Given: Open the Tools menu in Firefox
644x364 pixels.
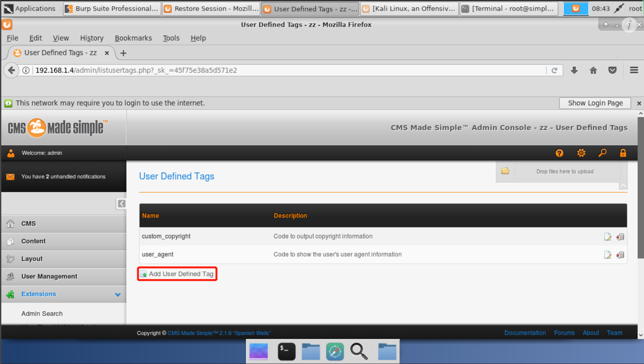Looking at the screenshot, I should [171, 38].
